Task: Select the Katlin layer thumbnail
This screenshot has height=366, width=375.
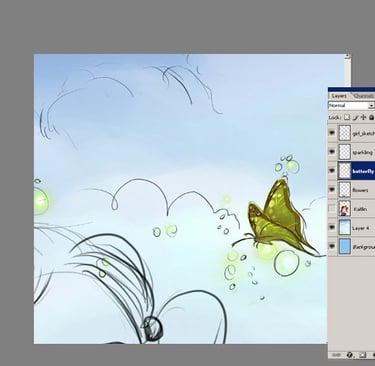Action: [x=344, y=209]
